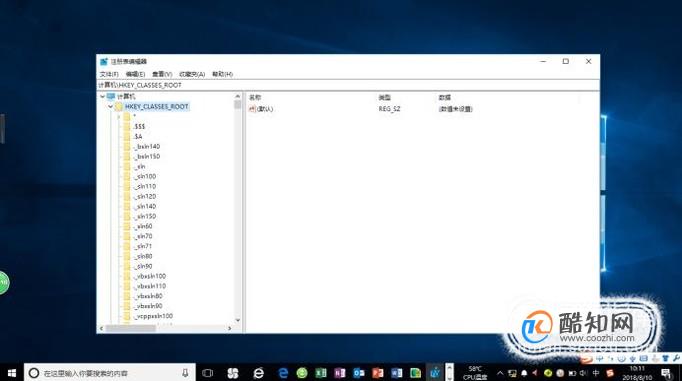Click the Registry Editor title bar icon
This screenshot has height=381, width=682.
click(104, 62)
